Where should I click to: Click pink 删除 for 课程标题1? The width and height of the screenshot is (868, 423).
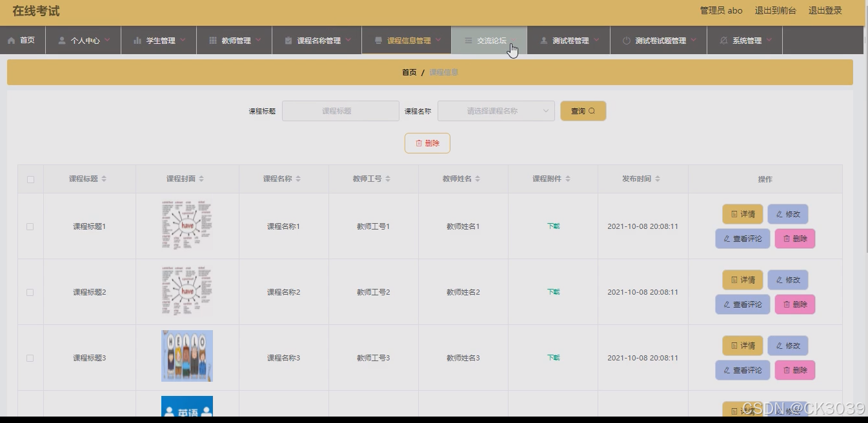pyautogui.click(x=795, y=239)
